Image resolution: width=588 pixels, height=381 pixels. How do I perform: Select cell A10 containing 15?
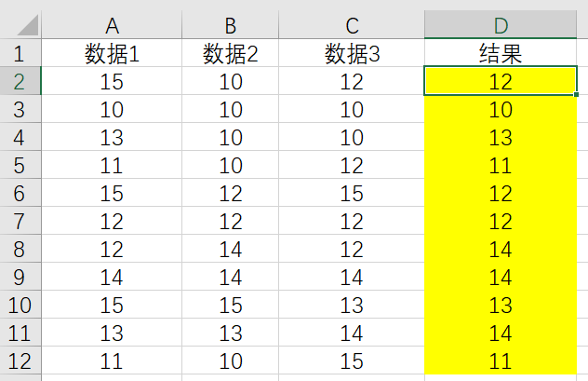coord(112,305)
